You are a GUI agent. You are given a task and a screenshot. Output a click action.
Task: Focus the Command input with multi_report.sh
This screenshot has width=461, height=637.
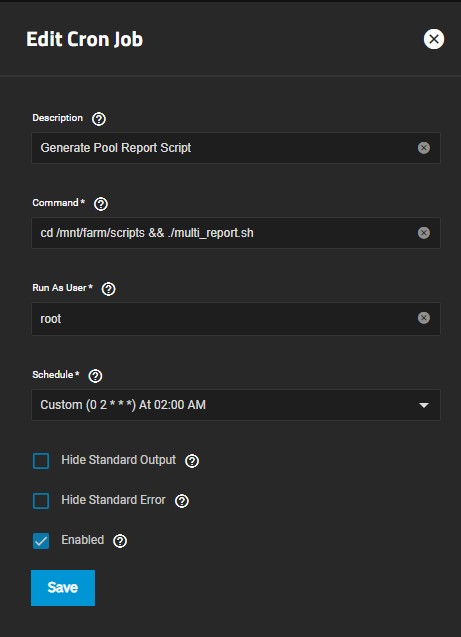pyautogui.click(x=236, y=233)
